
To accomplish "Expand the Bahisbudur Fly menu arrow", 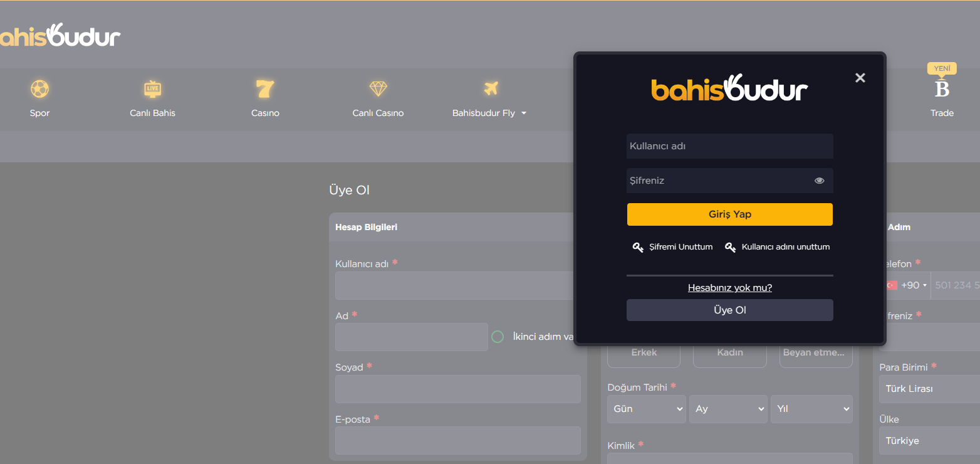I will click(x=524, y=113).
